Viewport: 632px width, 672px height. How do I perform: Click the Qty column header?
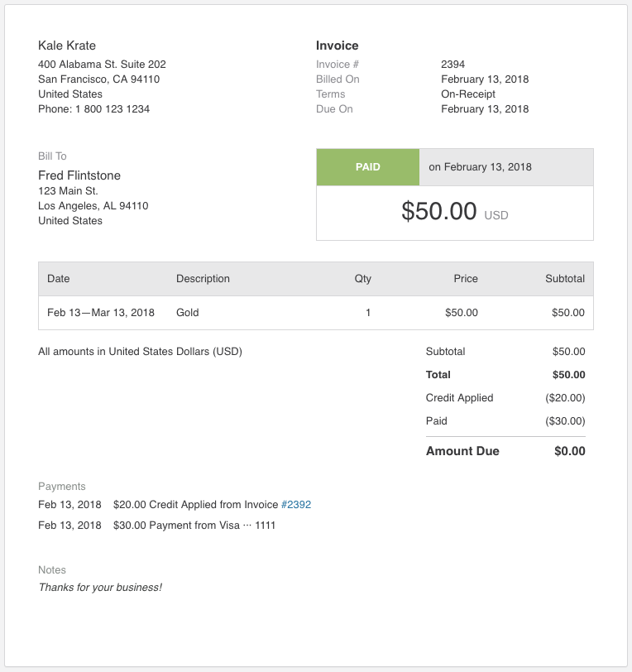pyautogui.click(x=362, y=279)
